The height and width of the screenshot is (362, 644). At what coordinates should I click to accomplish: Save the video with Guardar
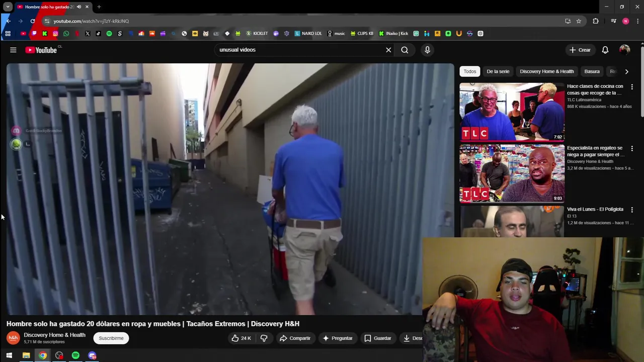[377, 338]
